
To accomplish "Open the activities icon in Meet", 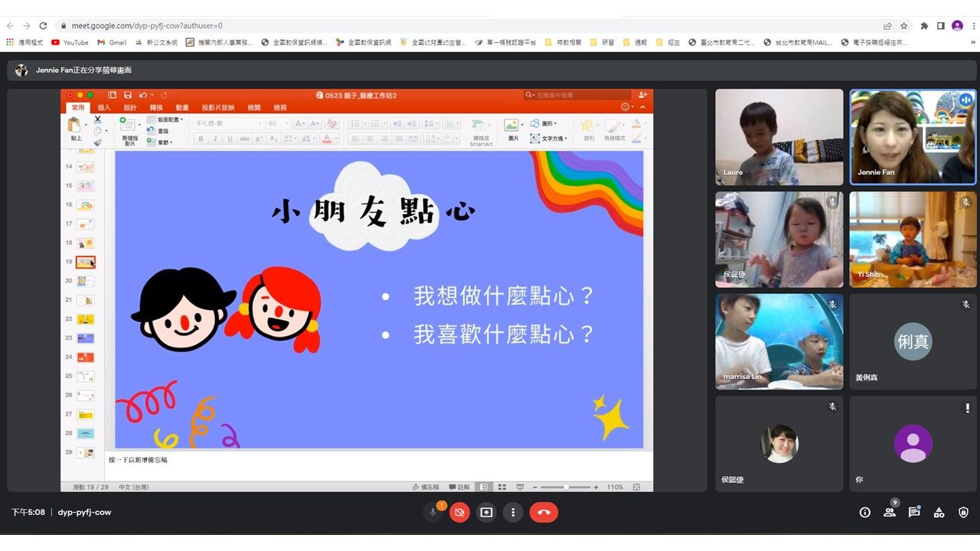I will (939, 513).
